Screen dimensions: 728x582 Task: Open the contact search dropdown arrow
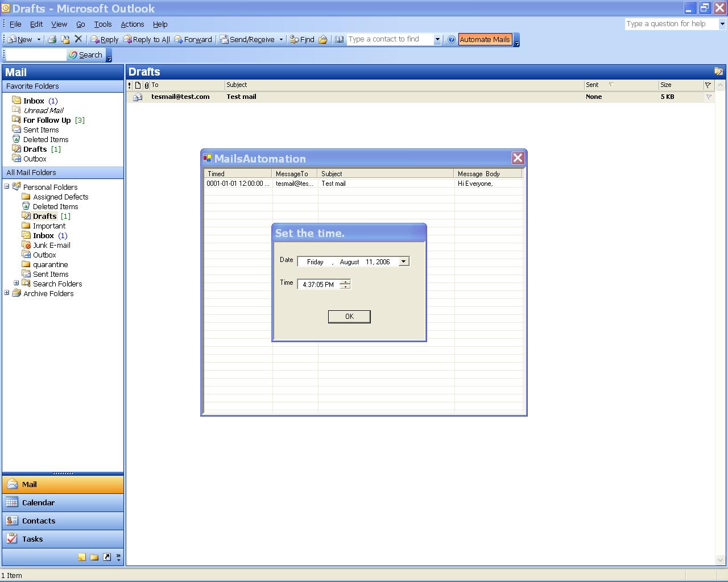coord(437,39)
